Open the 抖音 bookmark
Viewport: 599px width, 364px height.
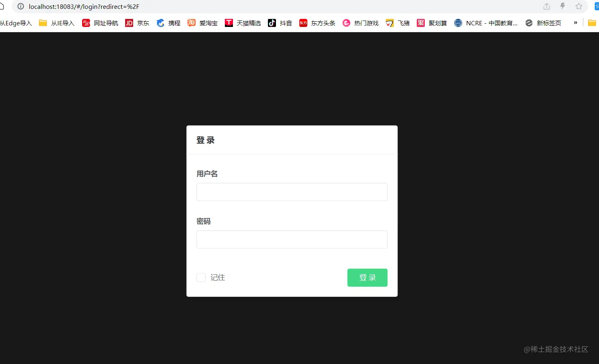pyautogui.click(x=280, y=23)
